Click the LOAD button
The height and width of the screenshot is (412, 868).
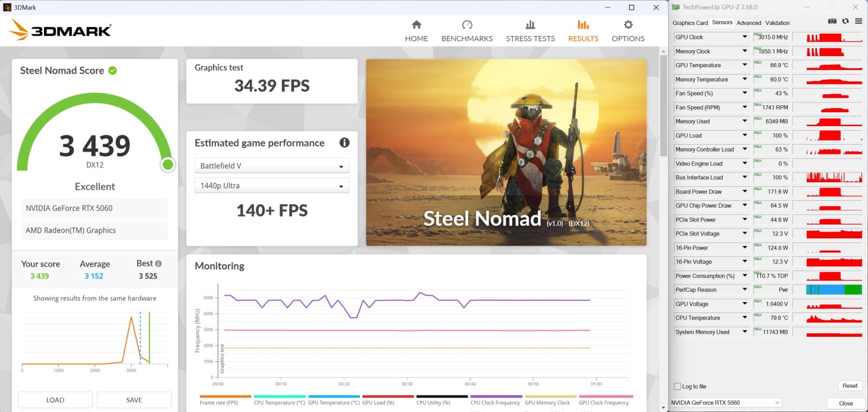[56, 400]
